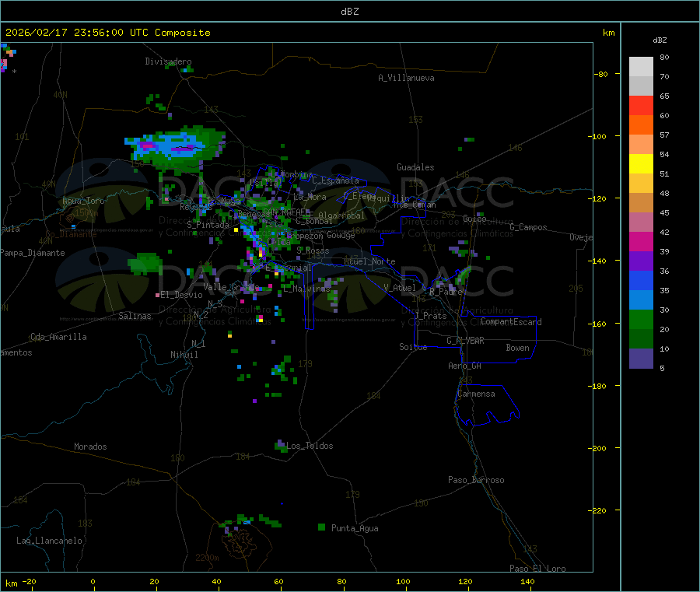Click the El_Desvio location label
The width and height of the screenshot is (700, 592).
point(182,295)
